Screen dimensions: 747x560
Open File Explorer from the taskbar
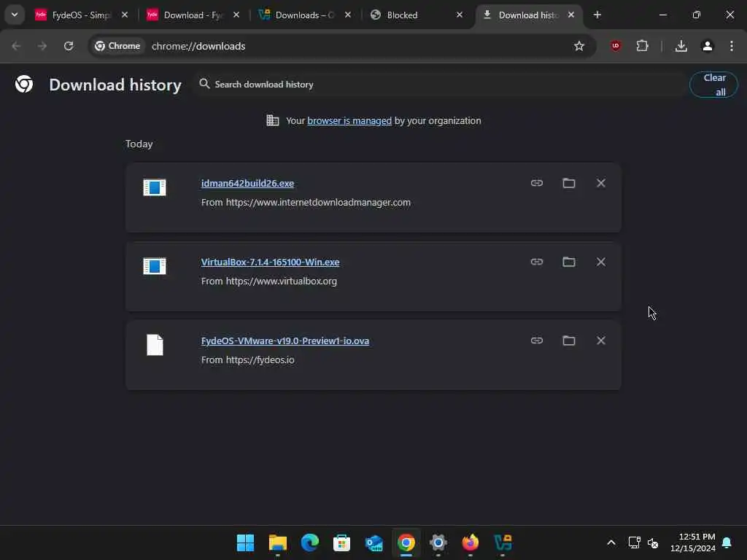(x=277, y=542)
